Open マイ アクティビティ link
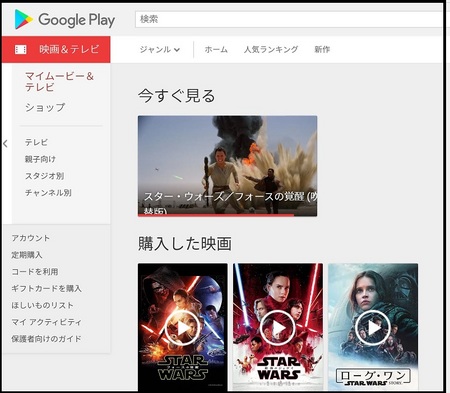Screen dimensions: 450x393 pos(47,322)
